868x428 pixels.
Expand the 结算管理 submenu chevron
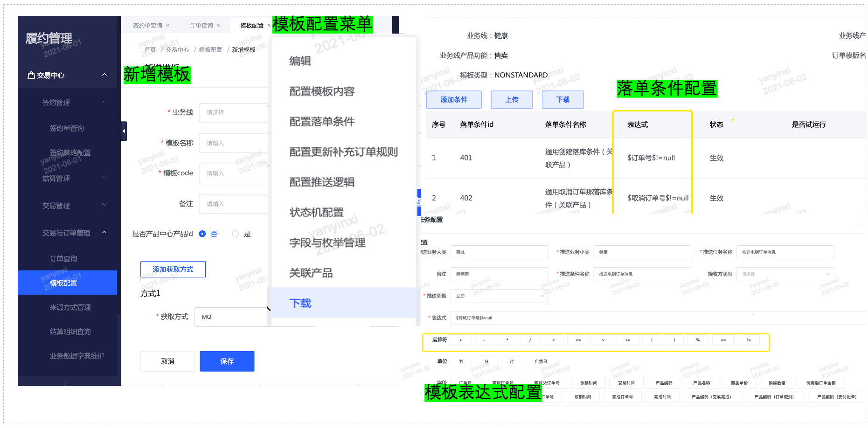tap(104, 177)
